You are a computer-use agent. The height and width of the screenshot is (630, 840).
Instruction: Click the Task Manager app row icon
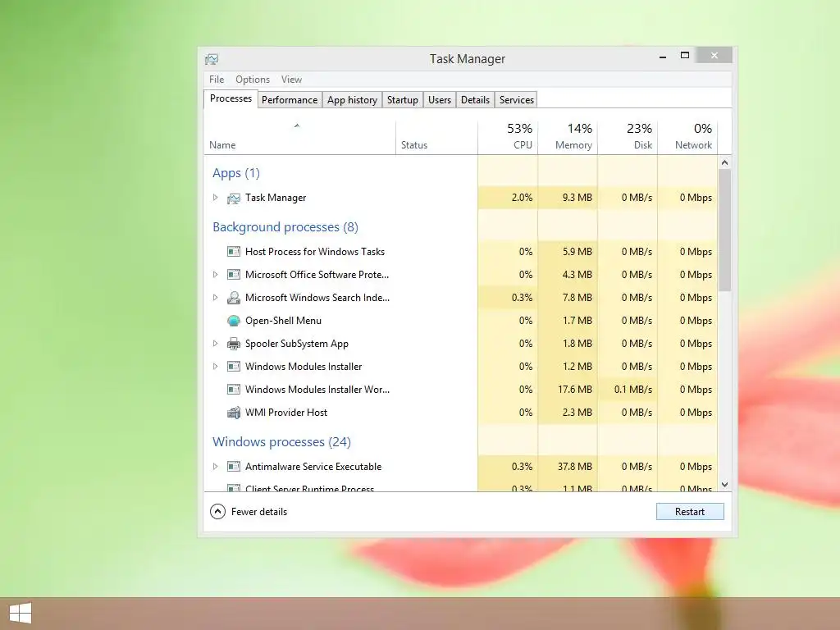234,199
